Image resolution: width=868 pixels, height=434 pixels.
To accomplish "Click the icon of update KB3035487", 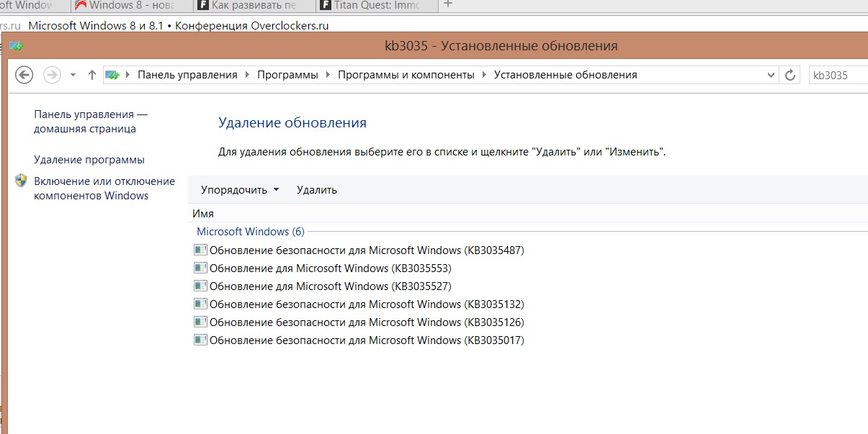I will (200, 250).
